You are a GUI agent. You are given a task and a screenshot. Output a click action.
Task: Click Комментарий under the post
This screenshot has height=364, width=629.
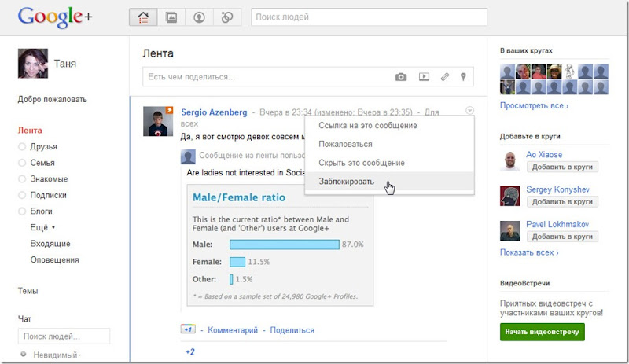[233, 330]
